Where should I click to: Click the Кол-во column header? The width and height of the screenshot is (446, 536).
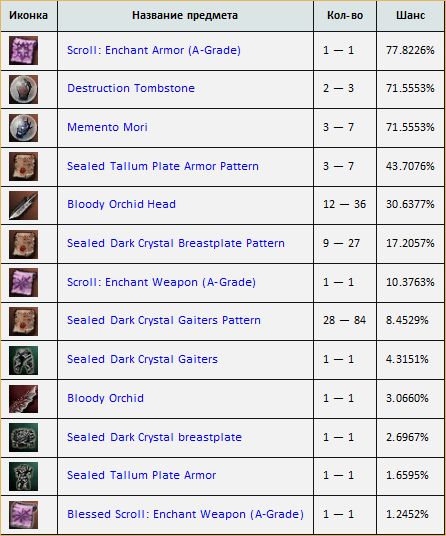coord(345,15)
